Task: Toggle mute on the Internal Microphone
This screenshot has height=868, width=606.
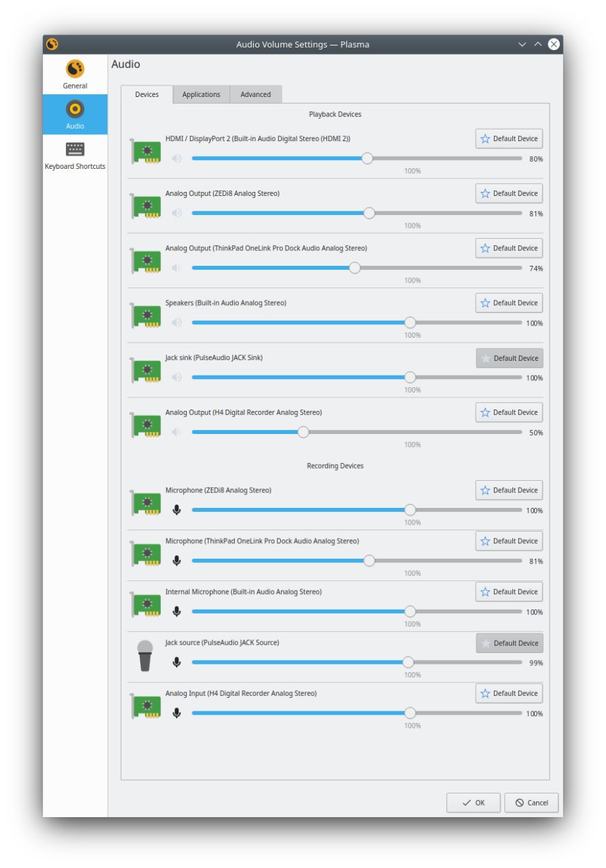Action: click(177, 612)
